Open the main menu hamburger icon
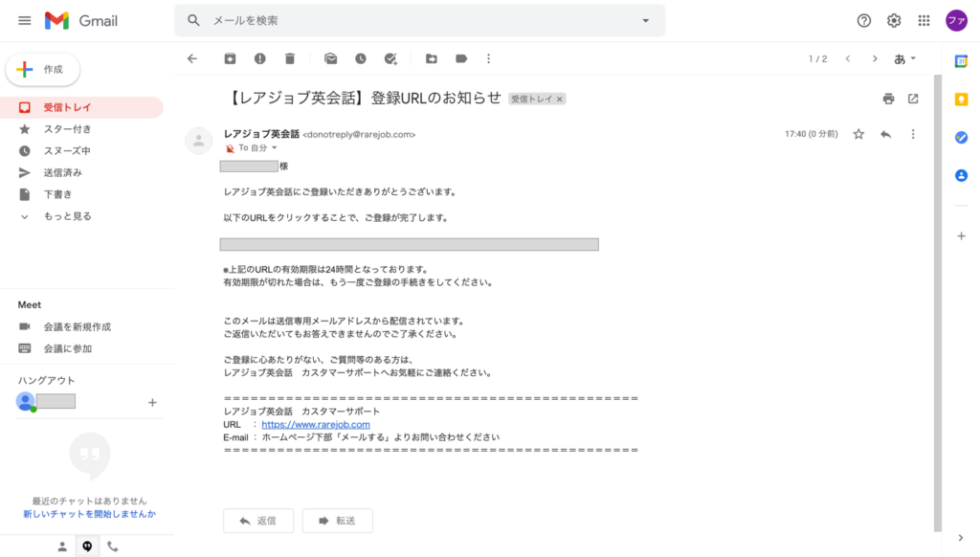Image resolution: width=980 pixels, height=557 pixels. pyautogui.click(x=24, y=21)
